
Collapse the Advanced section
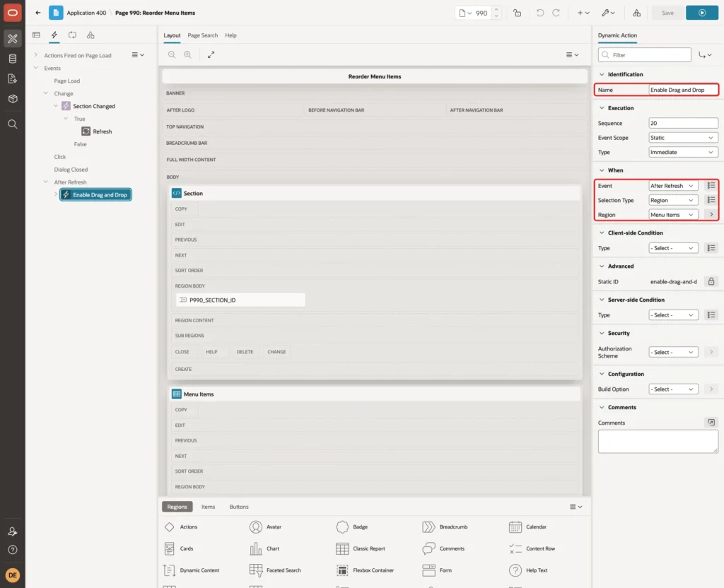[x=602, y=266]
